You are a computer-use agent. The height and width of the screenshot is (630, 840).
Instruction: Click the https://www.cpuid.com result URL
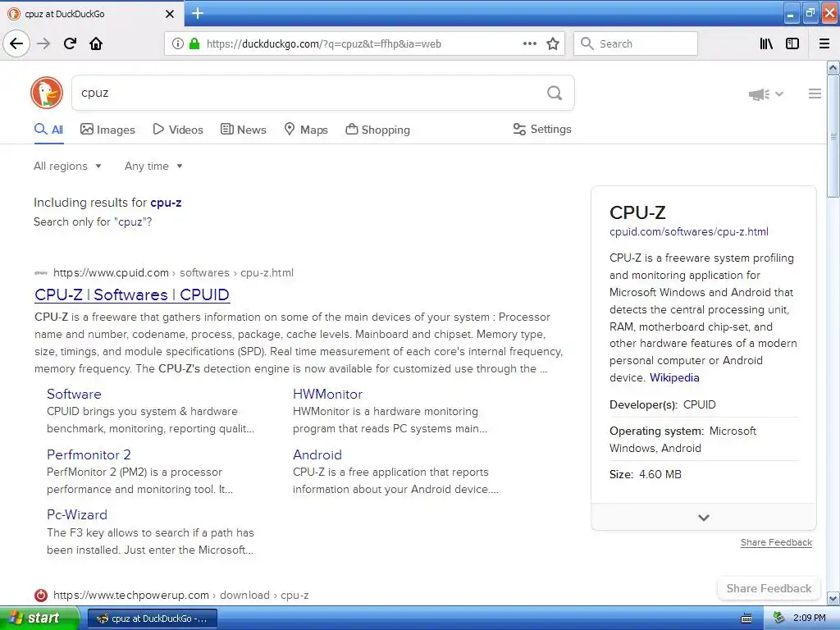pos(173,272)
